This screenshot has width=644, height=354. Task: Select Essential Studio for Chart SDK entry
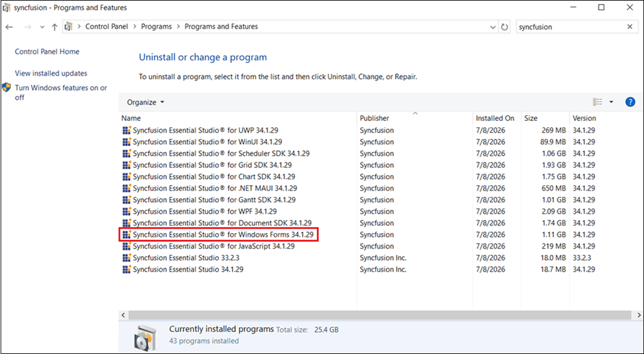tap(214, 176)
